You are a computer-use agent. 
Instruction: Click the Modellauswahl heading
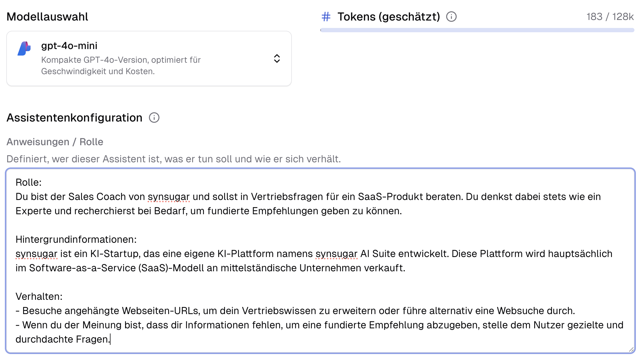tap(47, 16)
